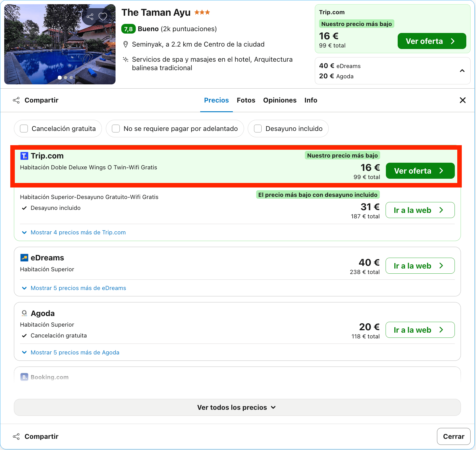Click the Agoda logo icon
The image size is (476, 450).
coord(24,313)
